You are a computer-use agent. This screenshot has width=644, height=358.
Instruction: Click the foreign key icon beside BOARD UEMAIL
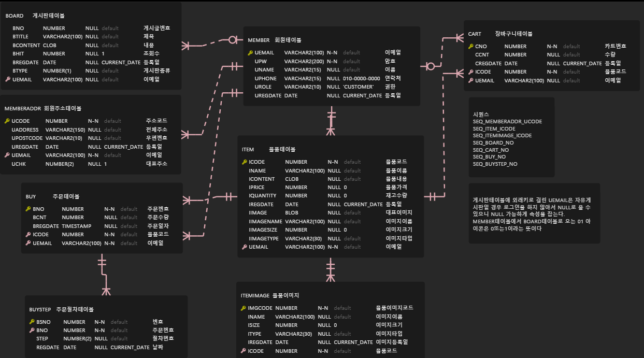8,79
